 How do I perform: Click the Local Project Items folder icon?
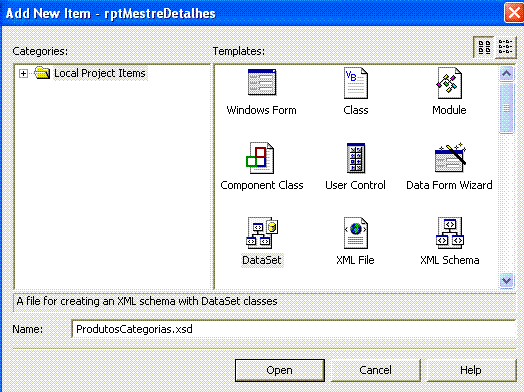[42, 73]
